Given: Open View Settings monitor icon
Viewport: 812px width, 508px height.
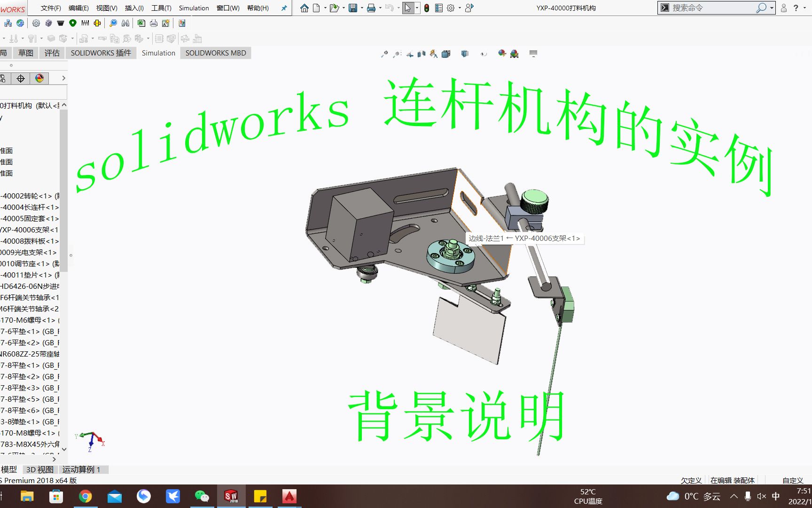Looking at the screenshot, I should click(533, 54).
